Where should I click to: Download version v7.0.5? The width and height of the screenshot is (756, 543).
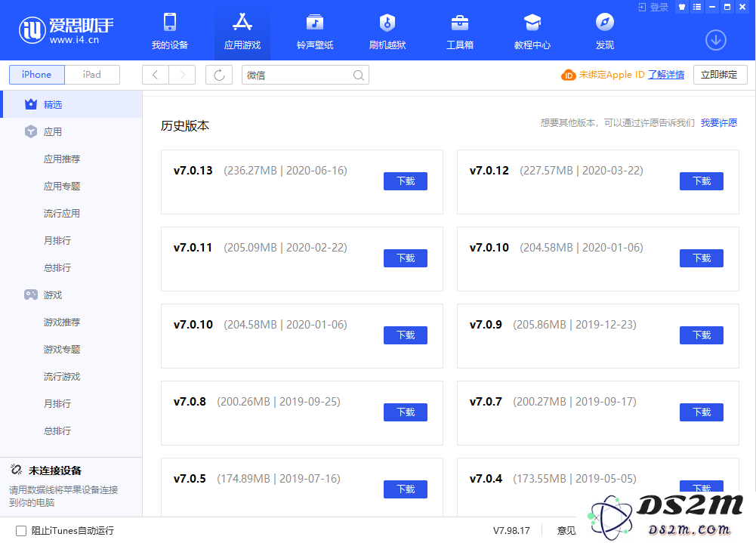[406, 489]
